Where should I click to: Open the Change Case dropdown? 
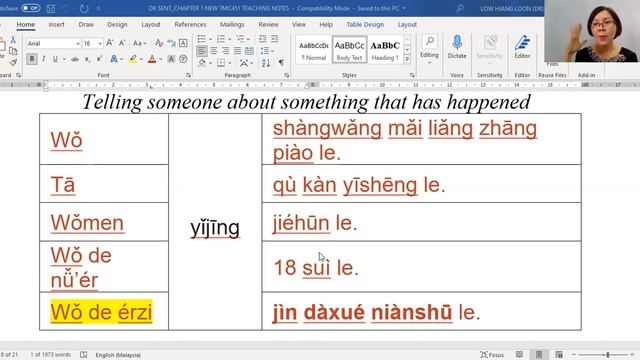[x=139, y=43]
